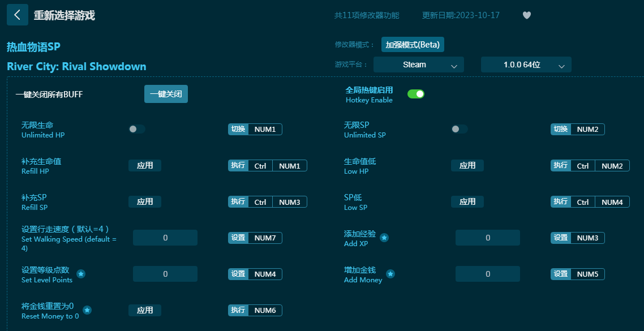
Task: Click NUM4 hotkey for Set Level Points
Action: coord(265,274)
